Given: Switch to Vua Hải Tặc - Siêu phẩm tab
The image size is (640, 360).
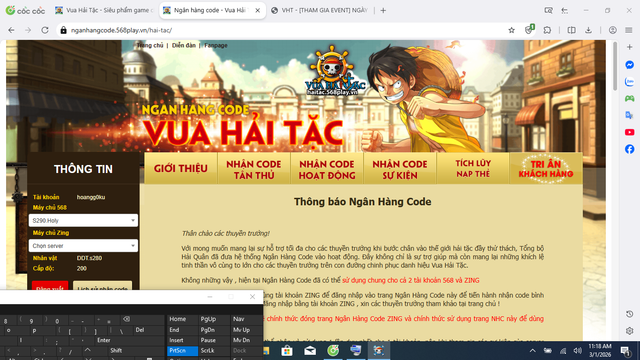Looking at the screenshot, I should click(x=104, y=11).
